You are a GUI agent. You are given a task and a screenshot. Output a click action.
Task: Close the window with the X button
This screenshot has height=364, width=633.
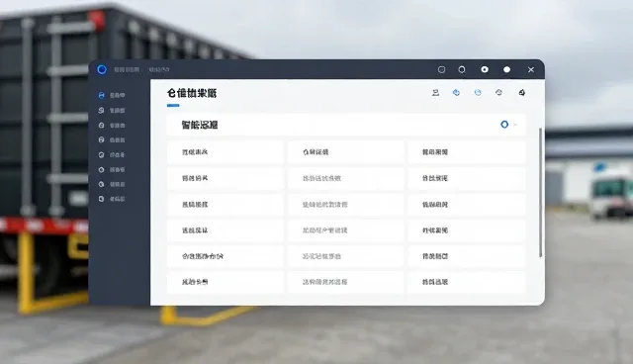[x=531, y=70]
